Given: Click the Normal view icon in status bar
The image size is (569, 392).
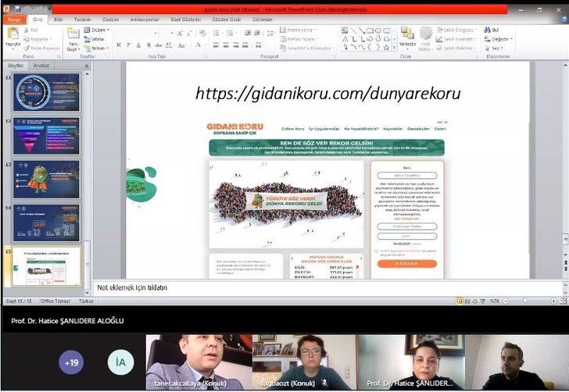Looking at the screenshot, I should [x=460, y=301].
